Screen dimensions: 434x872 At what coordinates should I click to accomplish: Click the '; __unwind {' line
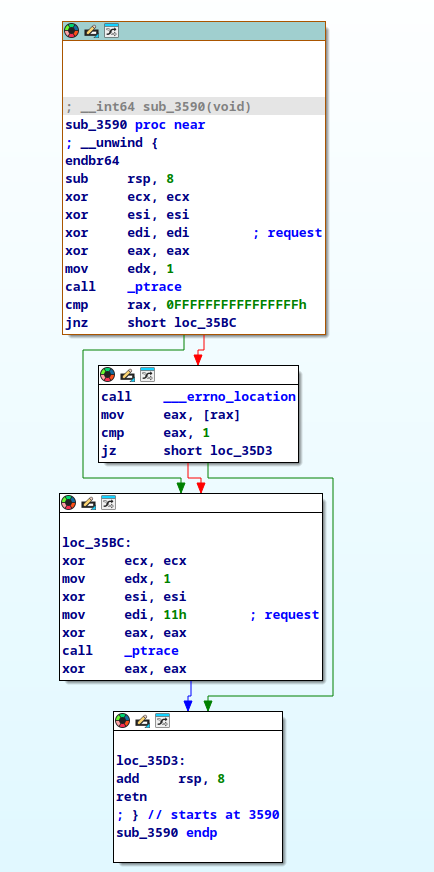click(x=111, y=142)
